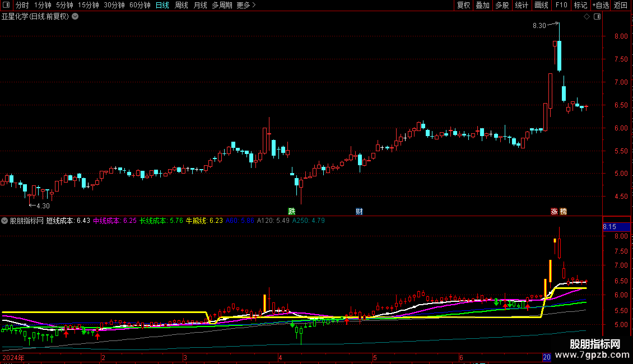Open the 多股 multi-stock view
The width and height of the screenshot is (633, 364).
(x=502, y=5)
